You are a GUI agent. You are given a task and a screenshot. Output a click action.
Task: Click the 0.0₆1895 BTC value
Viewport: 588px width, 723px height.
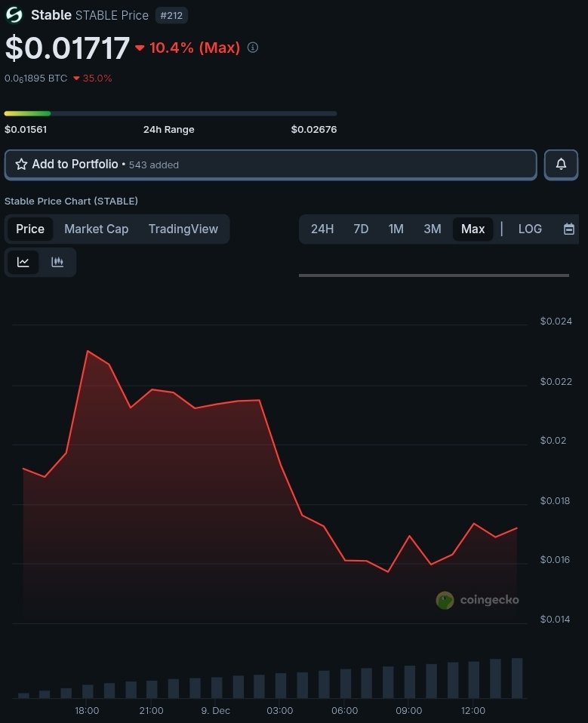pos(36,78)
